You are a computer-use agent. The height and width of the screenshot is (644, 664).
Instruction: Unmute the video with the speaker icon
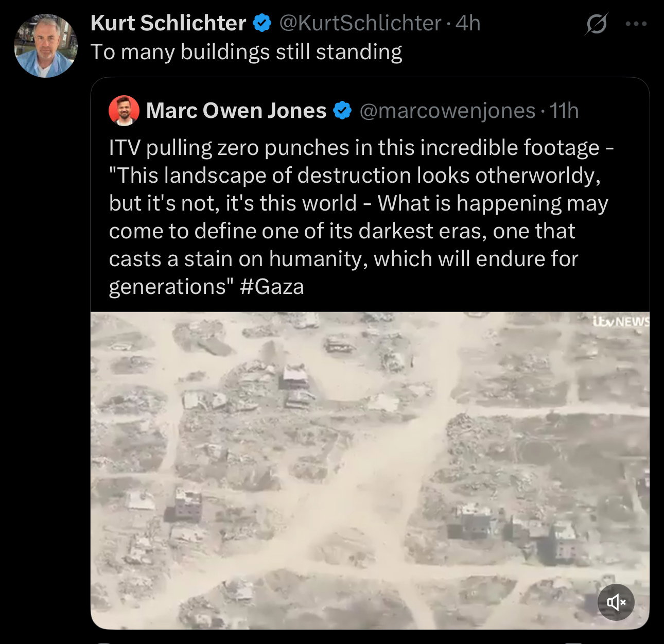click(x=616, y=601)
